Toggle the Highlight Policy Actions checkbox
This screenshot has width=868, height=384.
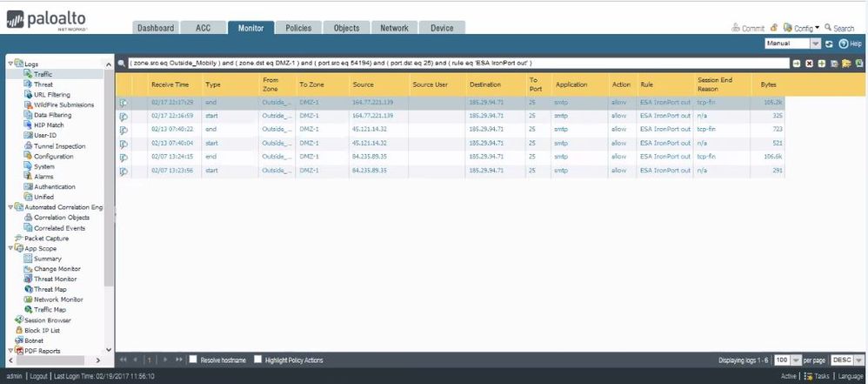coord(257,360)
